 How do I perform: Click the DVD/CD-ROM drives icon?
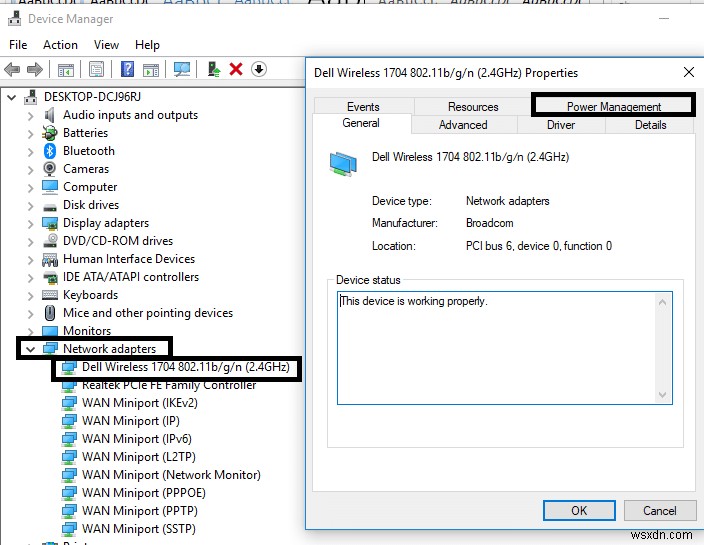pyautogui.click(x=50, y=241)
